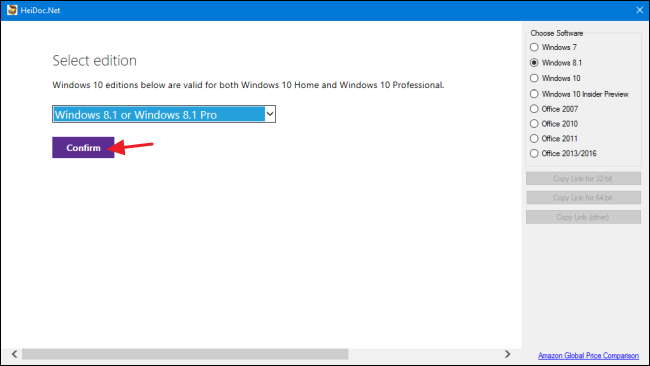Select the Office 2007 radio button
Screen dimensions: 650x366
pyautogui.click(x=534, y=109)
